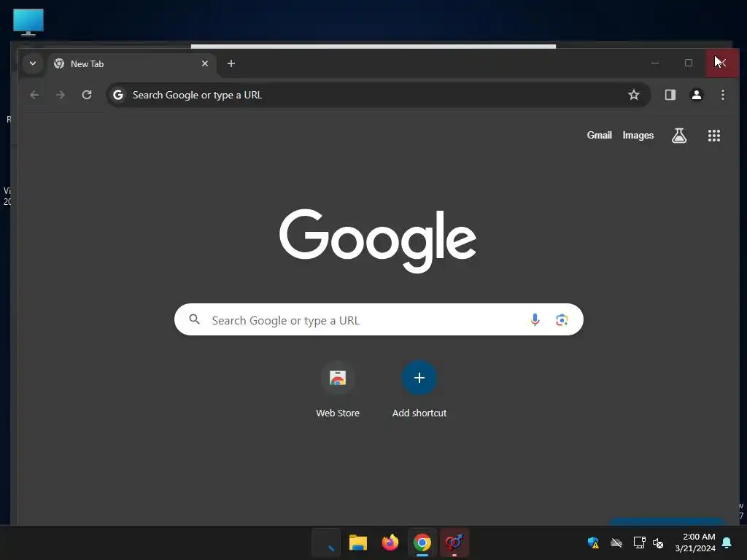The width and height of the screenshot is (747, 560).
Task: Minimize the Chrome window
Action: point(655,63)
